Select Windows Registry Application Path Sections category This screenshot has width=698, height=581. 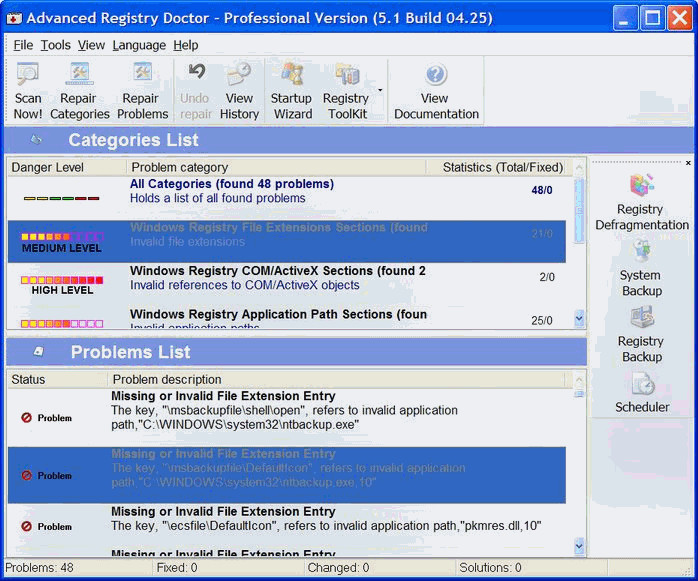[287, 318]
